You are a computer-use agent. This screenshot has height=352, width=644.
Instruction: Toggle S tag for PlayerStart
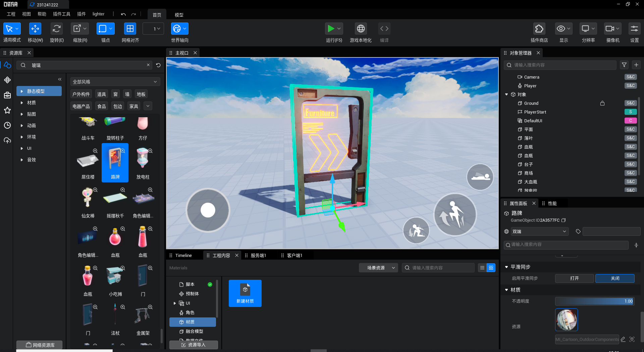pyautogui.click(x=631, y=112)
